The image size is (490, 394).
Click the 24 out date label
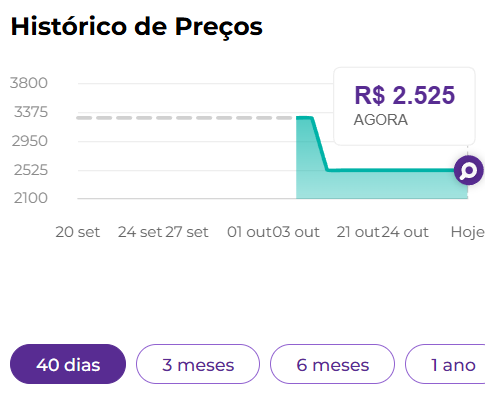tap(405, 232)
